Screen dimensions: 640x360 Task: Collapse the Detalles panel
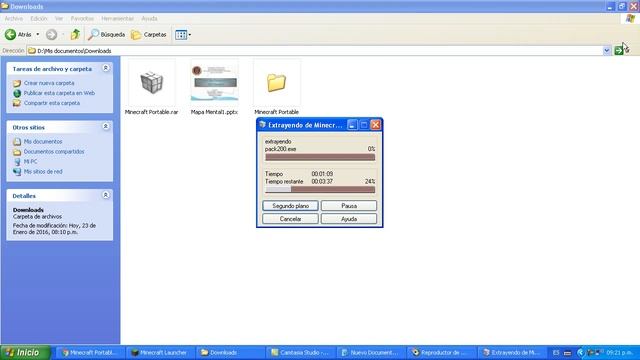(x=106, y=195)
